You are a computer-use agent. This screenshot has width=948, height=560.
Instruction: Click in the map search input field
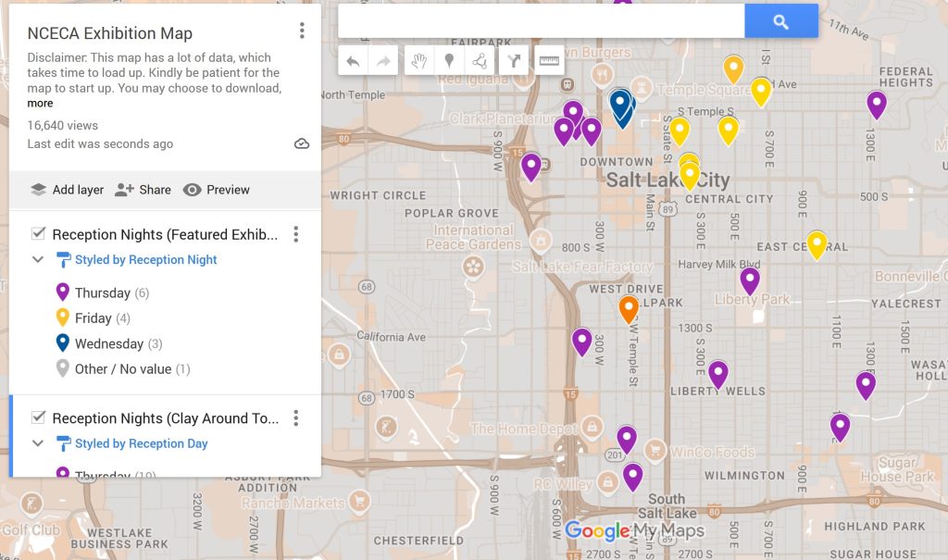tap(542, 21)
